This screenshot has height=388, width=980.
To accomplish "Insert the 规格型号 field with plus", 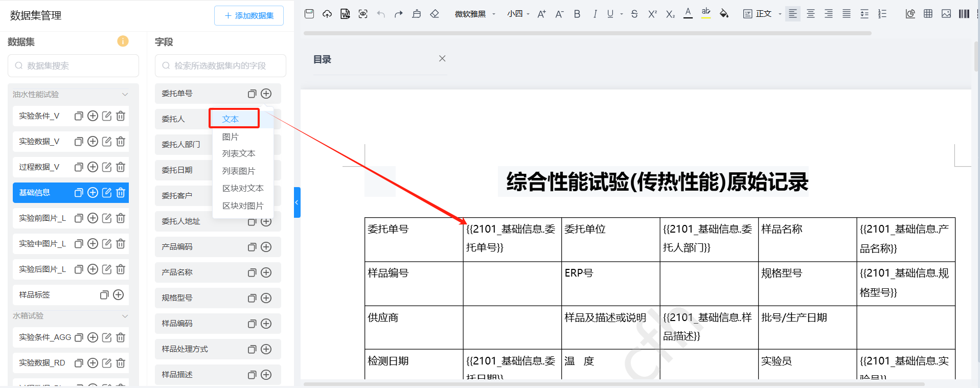I will [266, 298].
